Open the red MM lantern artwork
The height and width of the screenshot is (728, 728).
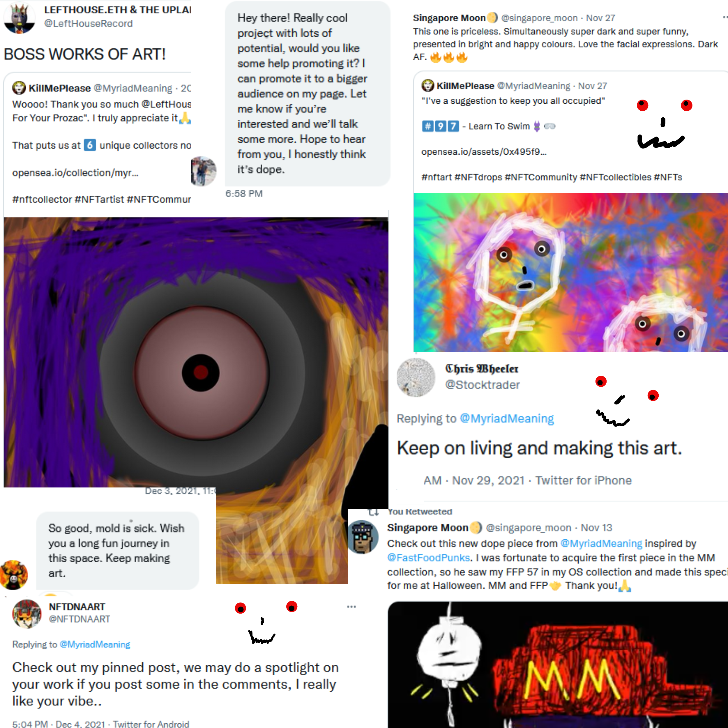pyautogui.click(x=558, y=665)
